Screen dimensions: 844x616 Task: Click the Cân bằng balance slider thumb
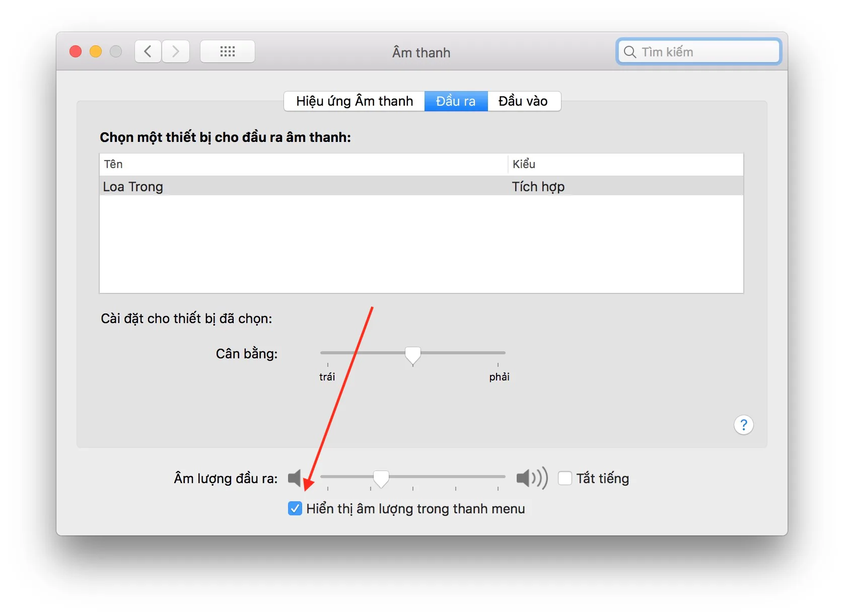[x=413, y=355]
